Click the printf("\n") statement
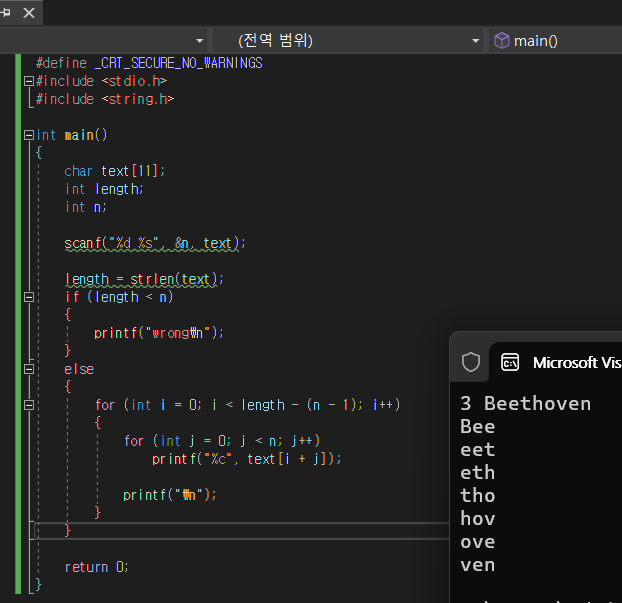The height and width of the screenshot is (603, 622). pyautogui.click(x=170, y=495)
